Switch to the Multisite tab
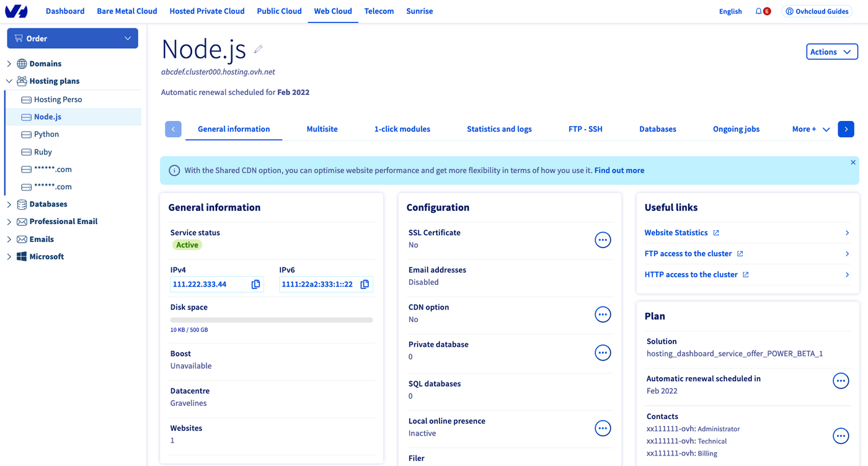The image size is (868, 466). tap(322, 129)
